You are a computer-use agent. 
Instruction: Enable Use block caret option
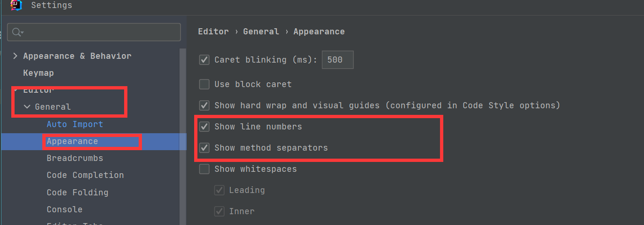204,84
